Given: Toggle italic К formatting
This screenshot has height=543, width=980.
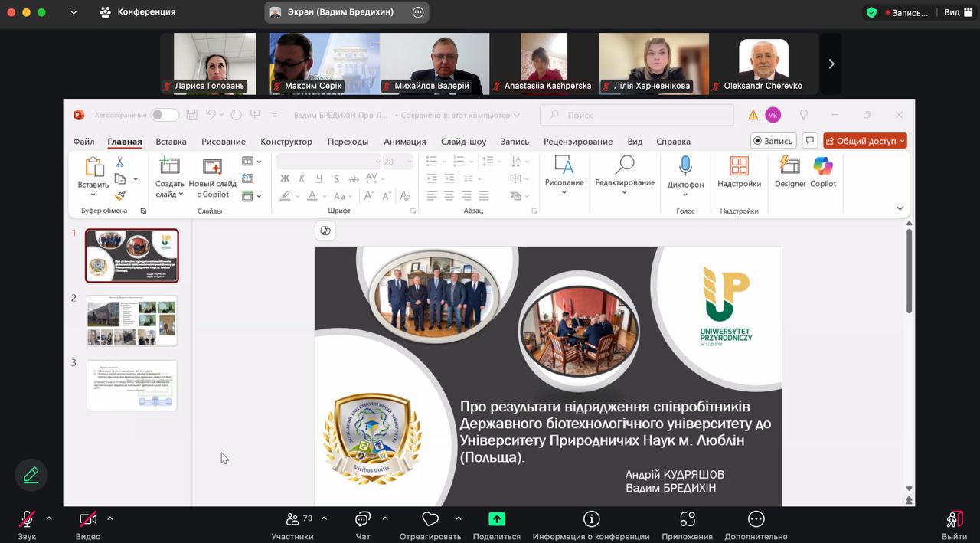Looking at the screenshot, I should (x=302, y=178).
